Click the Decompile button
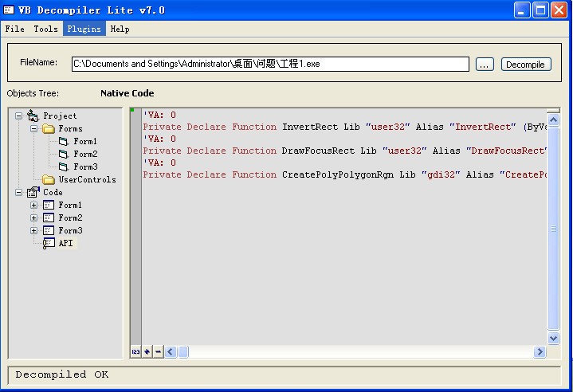This screenshot has height=392, width=573. point(525,65)
